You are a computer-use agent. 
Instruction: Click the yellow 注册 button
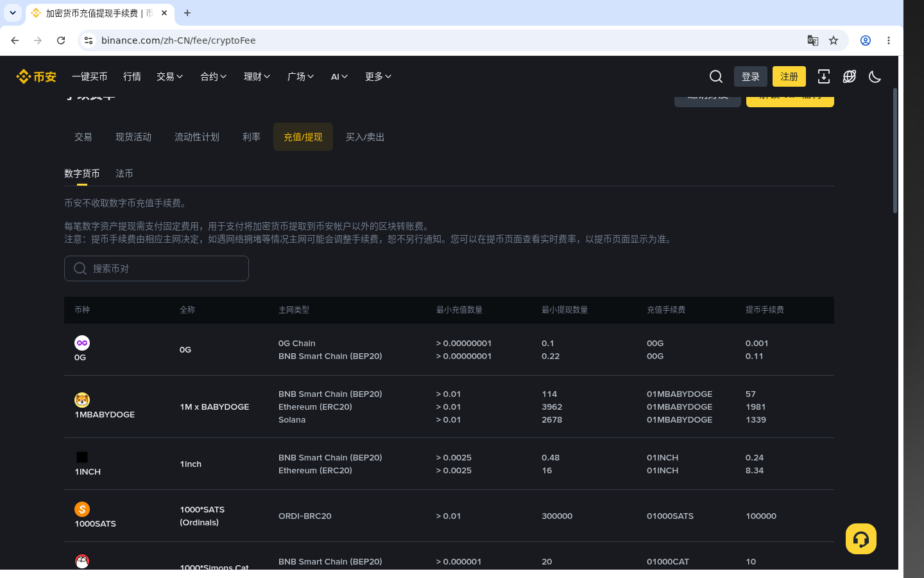(789, 76)
